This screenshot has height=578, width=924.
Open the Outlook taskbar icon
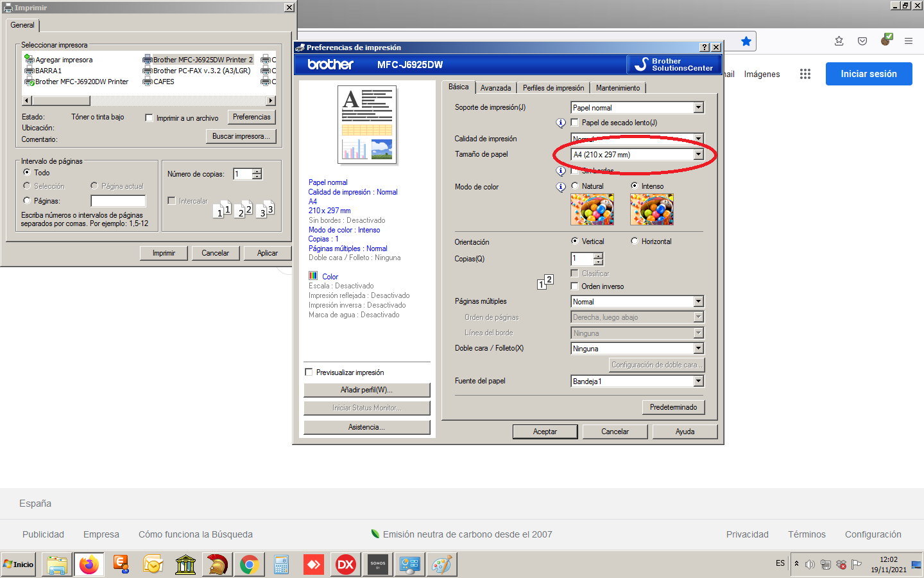pos(153,565)
